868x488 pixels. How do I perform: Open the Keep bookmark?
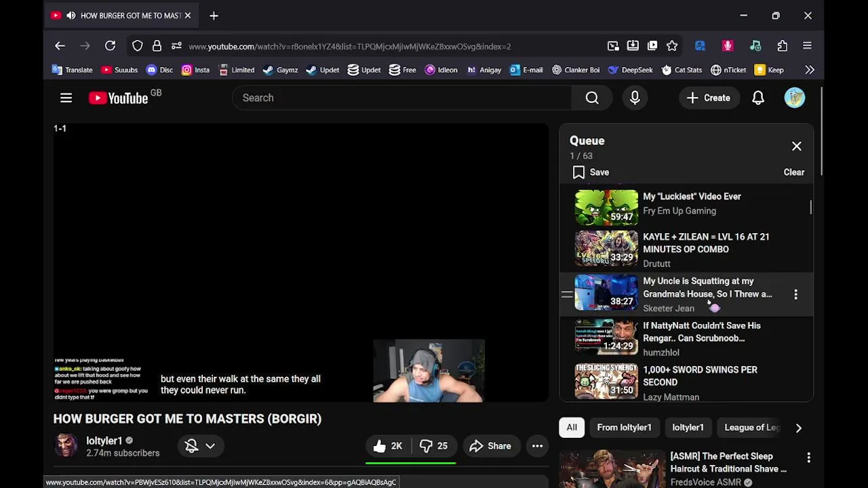[769, 70]
